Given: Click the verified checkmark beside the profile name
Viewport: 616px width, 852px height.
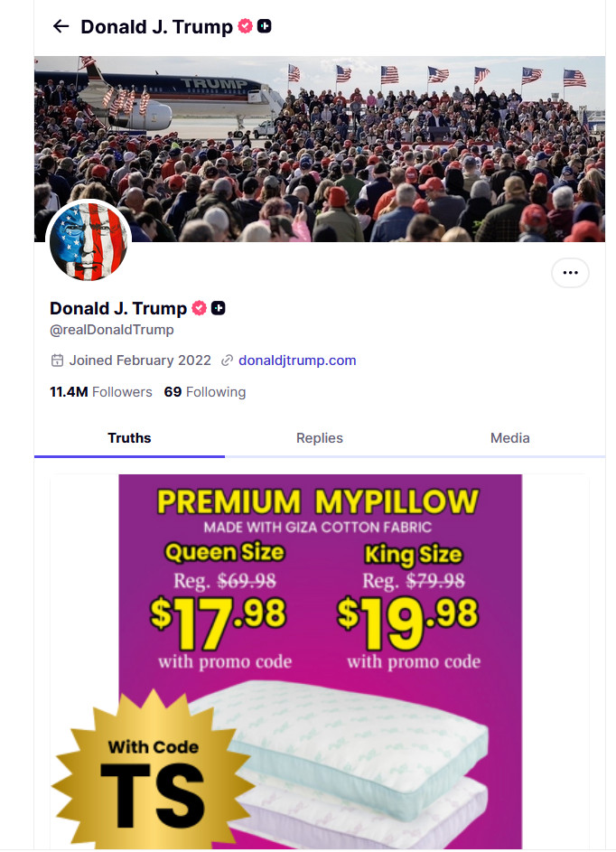Looking at the screenshot, I should click(199, 308).
